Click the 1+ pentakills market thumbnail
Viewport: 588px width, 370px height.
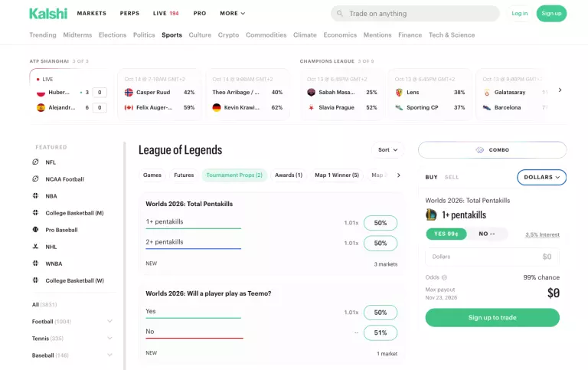[x=431, y=214]
